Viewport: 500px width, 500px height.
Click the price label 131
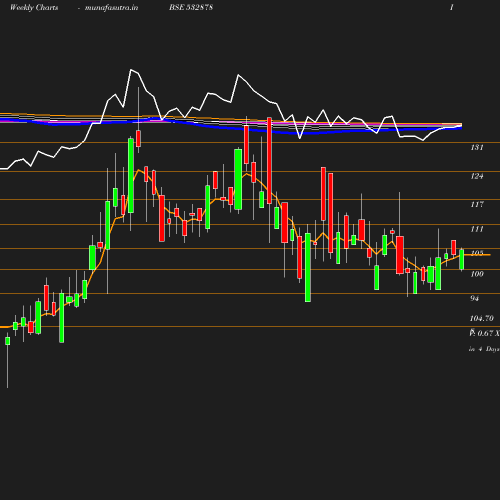click(x=477, y=147)
